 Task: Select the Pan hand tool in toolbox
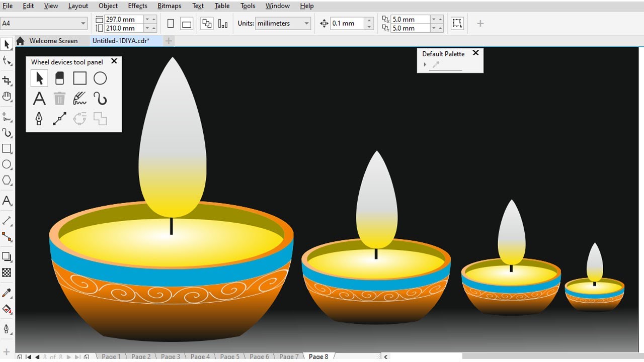point(7,97)
